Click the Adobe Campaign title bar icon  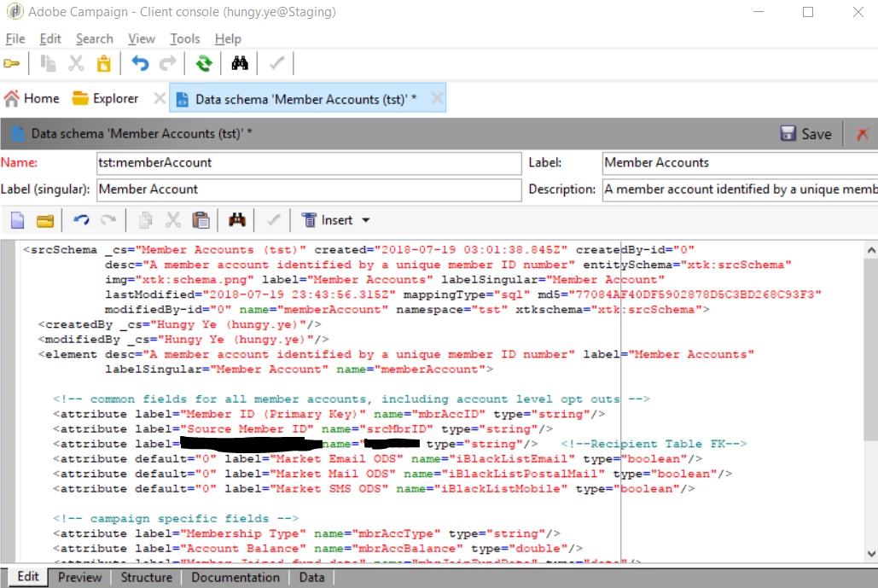[14, 11]
